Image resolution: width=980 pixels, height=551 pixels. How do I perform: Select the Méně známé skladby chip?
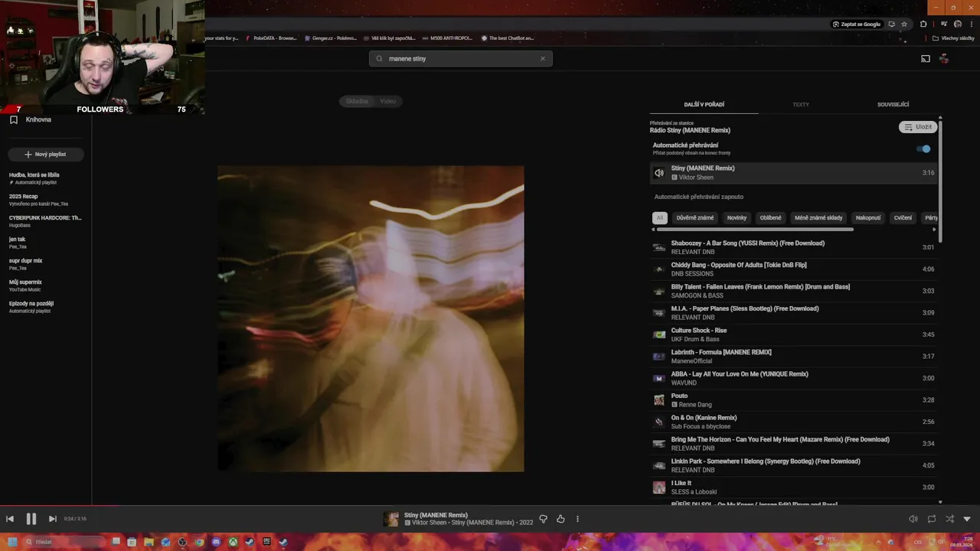pyautogui.click(x=818, y=218)
